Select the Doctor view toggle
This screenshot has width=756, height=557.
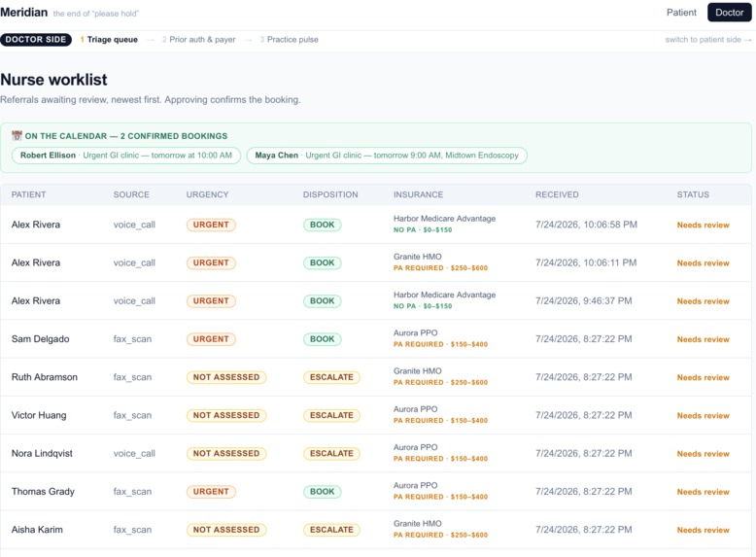pyautogui.click(x=729, y=13)
